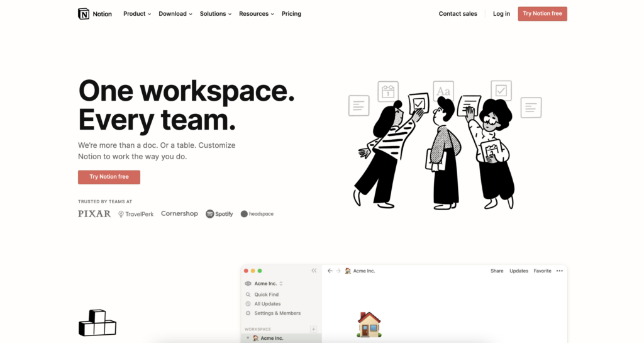
Task: Click the Settings & Members gear icon
Action: pyautogui.click(x=248, y=313)
